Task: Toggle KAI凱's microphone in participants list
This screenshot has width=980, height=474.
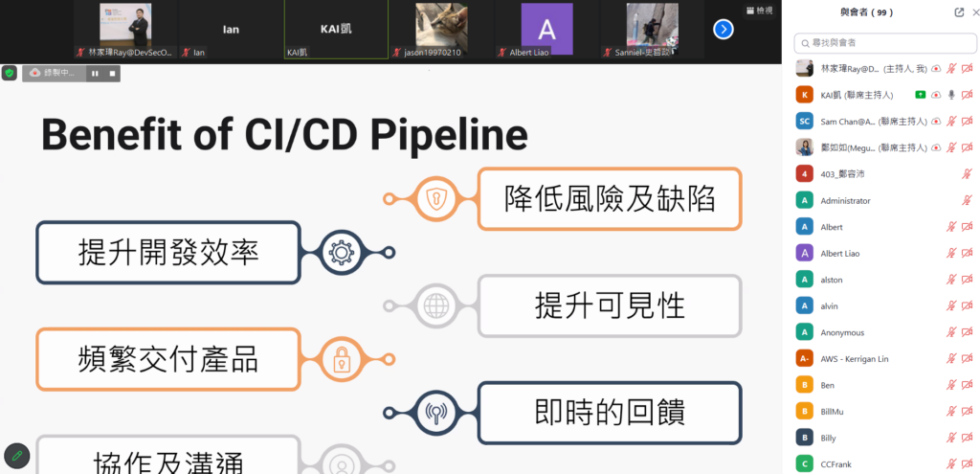Action: click(x=951, y=95)
